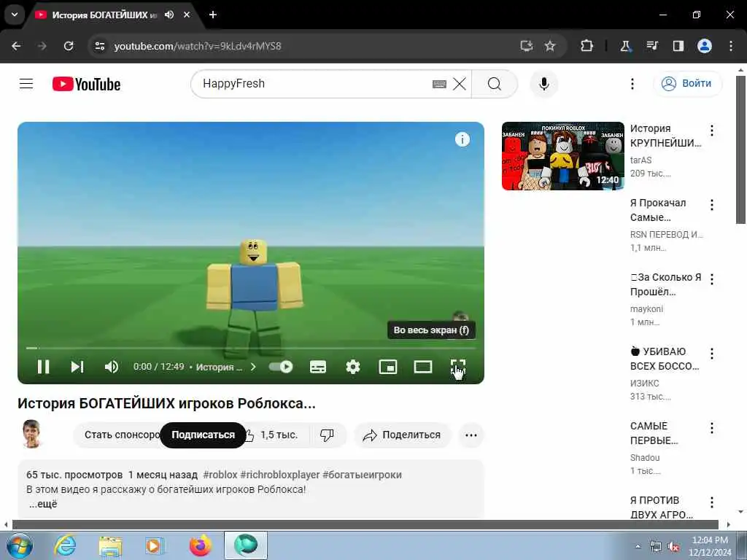The height and width of the screenshot is (560, 747).
Task: Open the #richrobloxplayer hashtag link
Action: click(279, 475)
